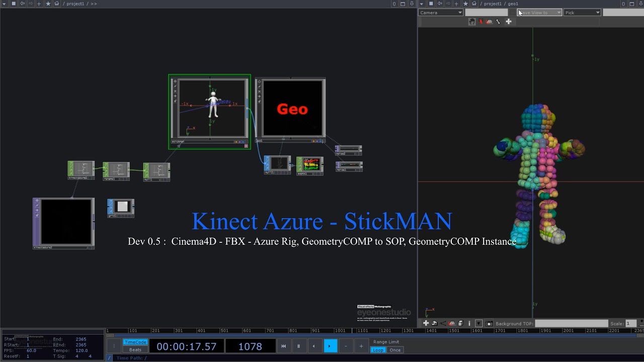Select the red Geo node
Image resolution: width=644 pixels, height=362 pixels.
[290, 110]
